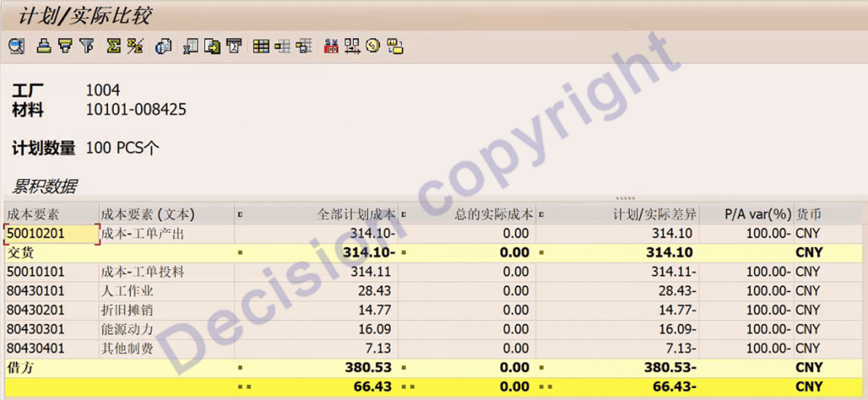Sort descending using the toolbar icon
This screenshot has height=400, width=868.
tap(65, 46)
